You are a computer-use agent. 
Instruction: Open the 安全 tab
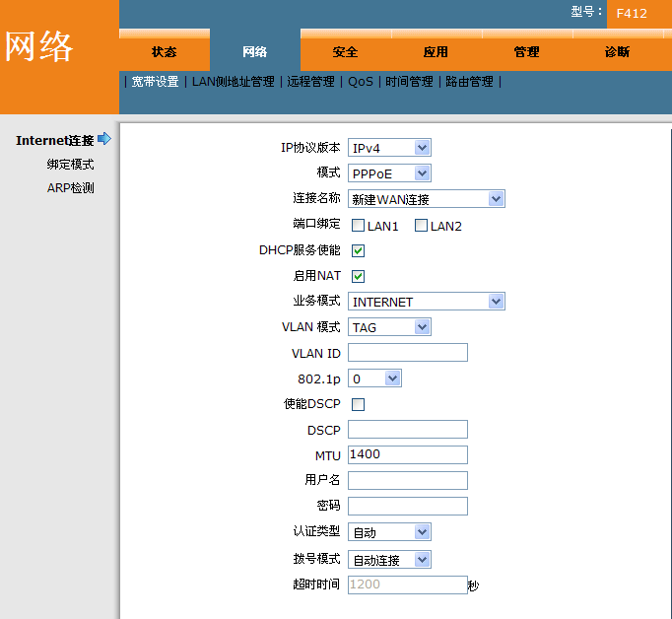coord(346,52)
